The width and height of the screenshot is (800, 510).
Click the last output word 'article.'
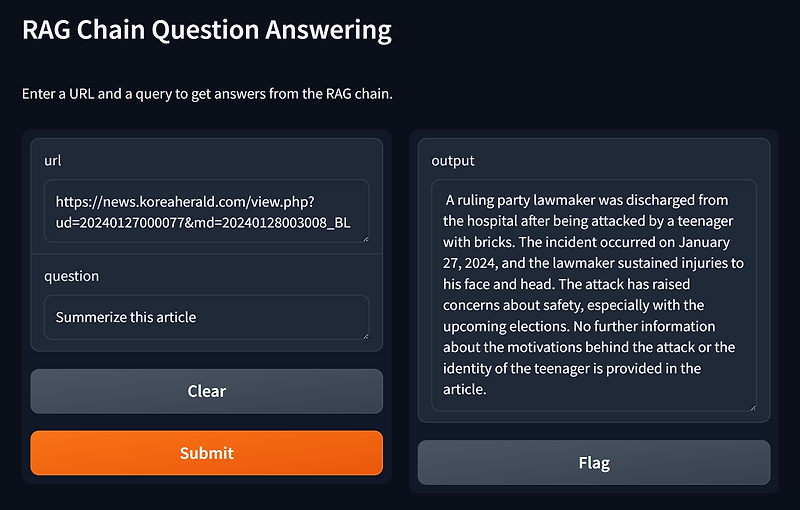tap(464, 390)
